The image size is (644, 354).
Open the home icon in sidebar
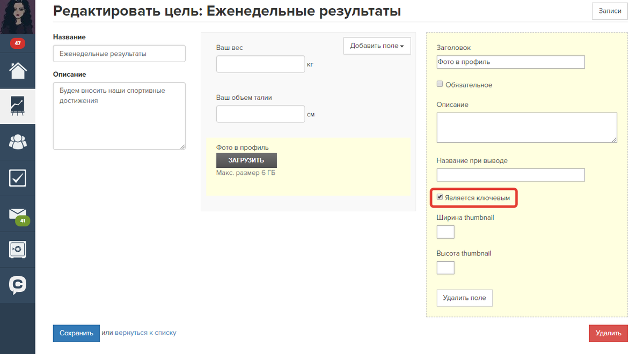[18, 70]
